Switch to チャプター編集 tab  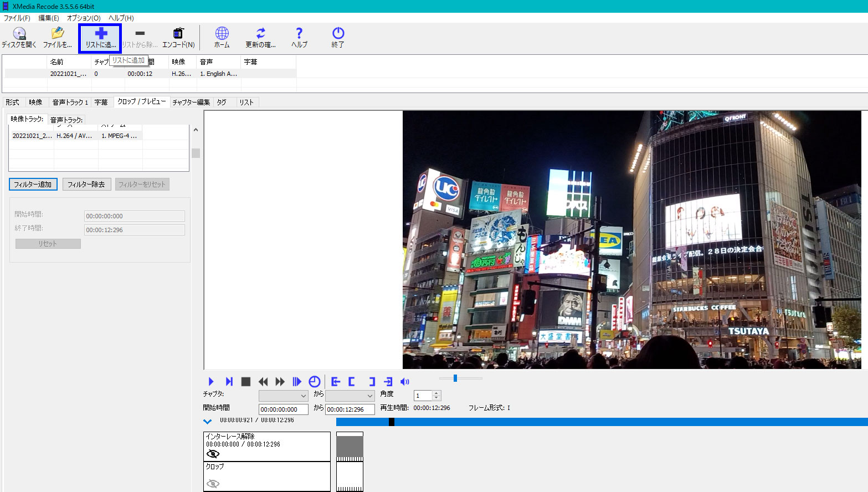tap(191, 102)
